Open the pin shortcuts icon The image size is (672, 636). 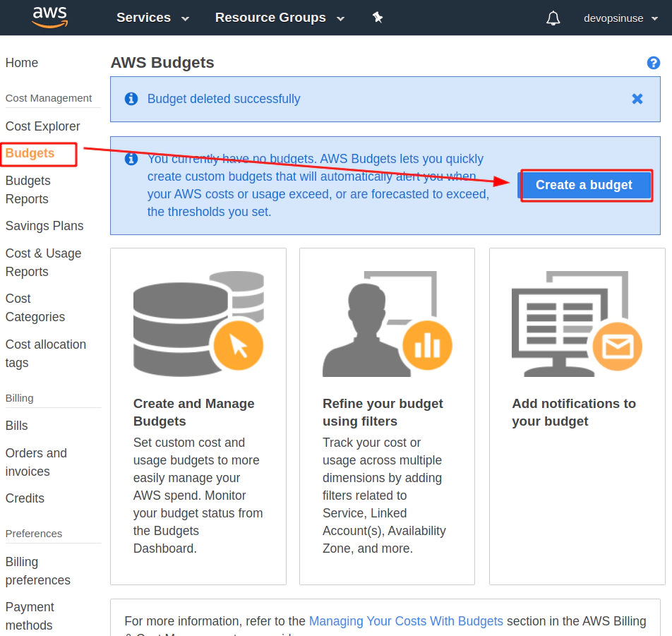click(377, 18)
